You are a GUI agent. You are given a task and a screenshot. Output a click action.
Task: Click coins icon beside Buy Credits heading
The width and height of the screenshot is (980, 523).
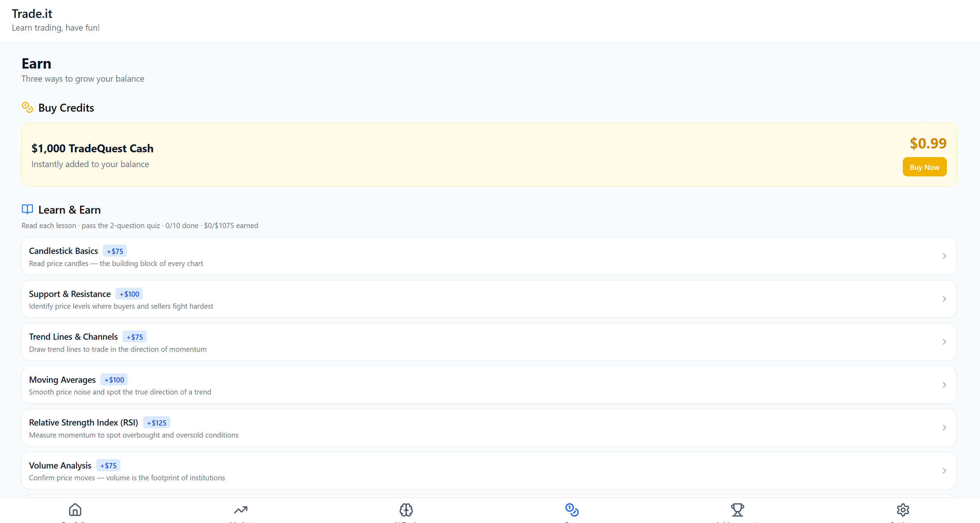pos(27,107)
